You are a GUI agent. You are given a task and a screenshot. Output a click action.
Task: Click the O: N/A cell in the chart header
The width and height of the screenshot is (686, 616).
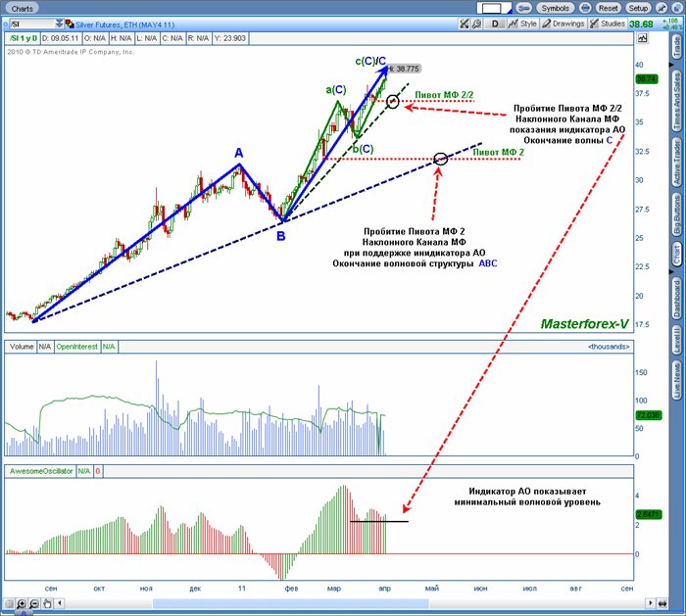pyautogui.click(x=94, y=38)
